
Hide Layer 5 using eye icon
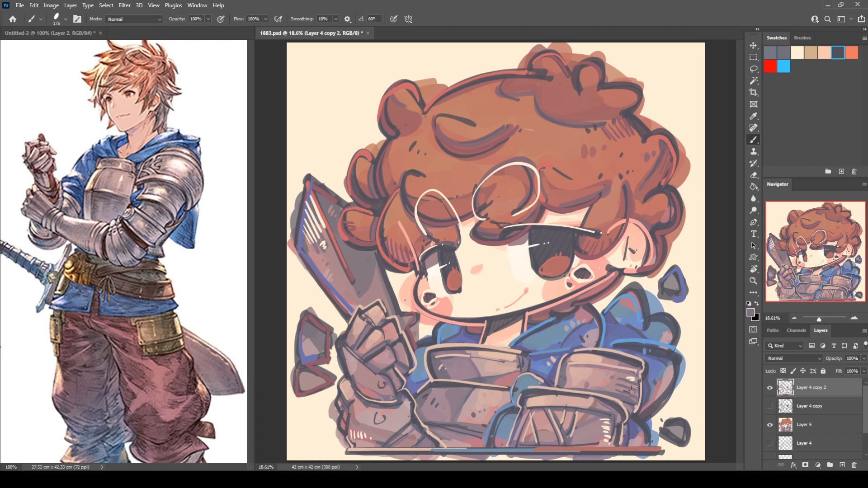[x=770, y=425]
